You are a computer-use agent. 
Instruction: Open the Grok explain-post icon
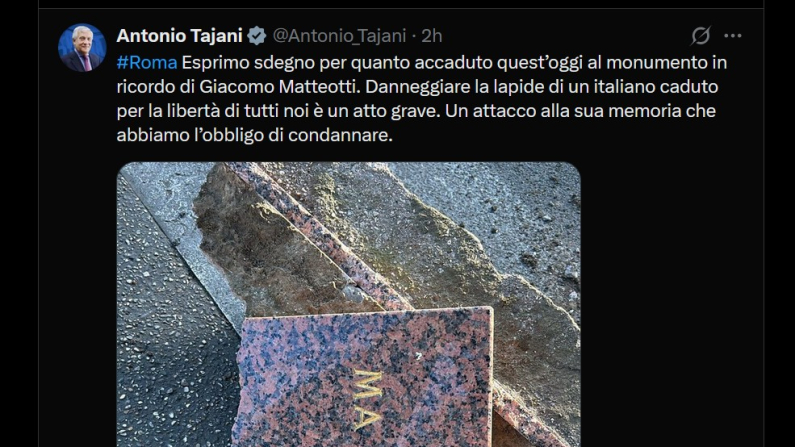pyautogui.click(x=701, y=35)
